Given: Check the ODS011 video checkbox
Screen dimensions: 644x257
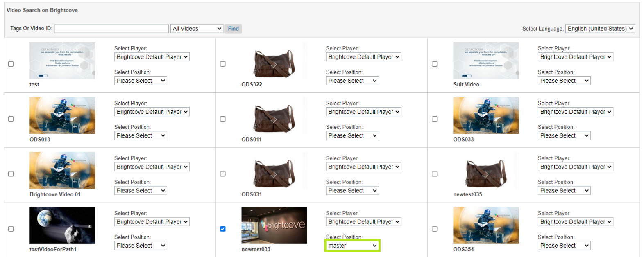Looking at the screenshot, I should point(223,119).
